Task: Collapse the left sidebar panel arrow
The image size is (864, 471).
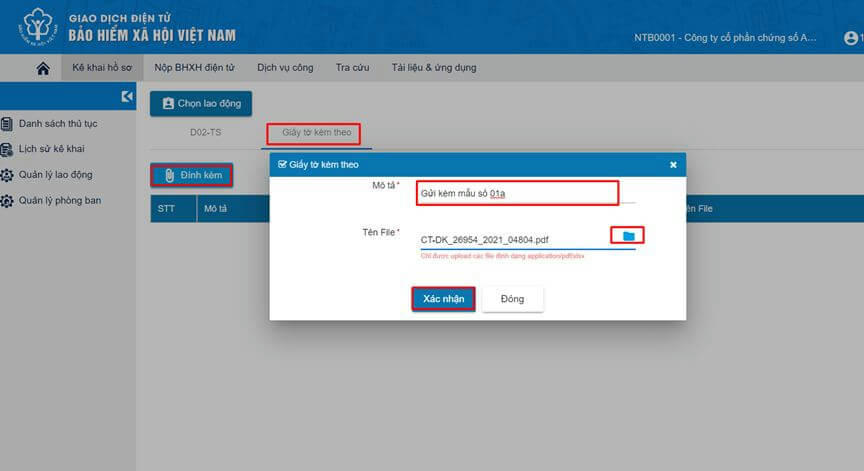Action: [x=127, y=96]
